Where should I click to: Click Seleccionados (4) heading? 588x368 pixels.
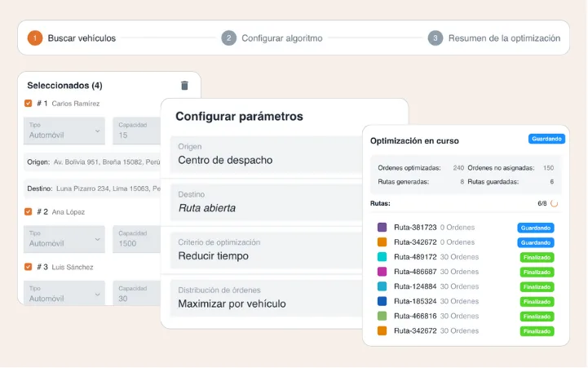65,86
